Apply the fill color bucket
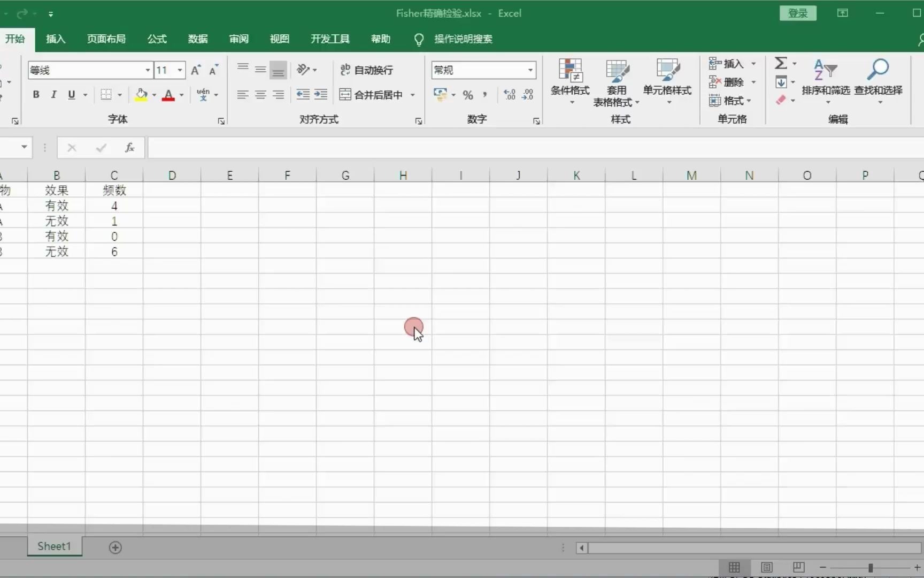The width and height of the screenshot is (924, 578). tap(141, 95)
